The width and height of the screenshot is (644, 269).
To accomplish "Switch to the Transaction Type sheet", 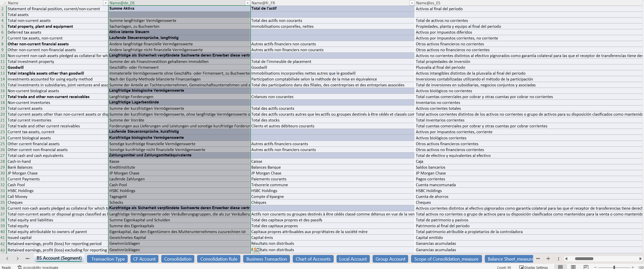I will click(x=108, y=259).
